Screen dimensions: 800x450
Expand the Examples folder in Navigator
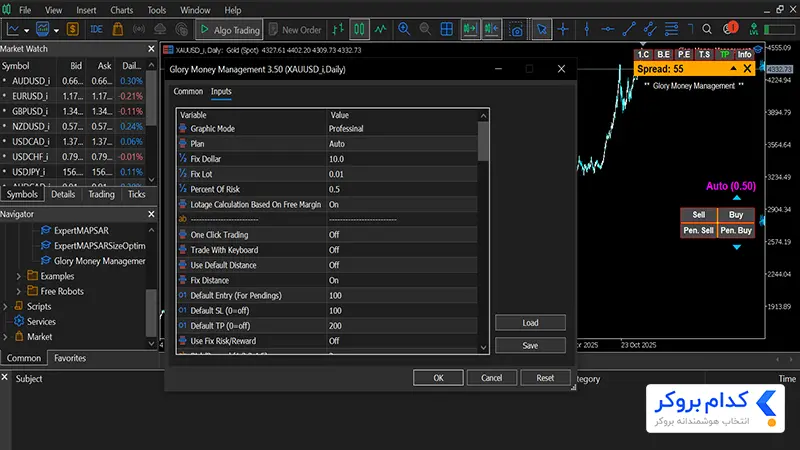19,276
